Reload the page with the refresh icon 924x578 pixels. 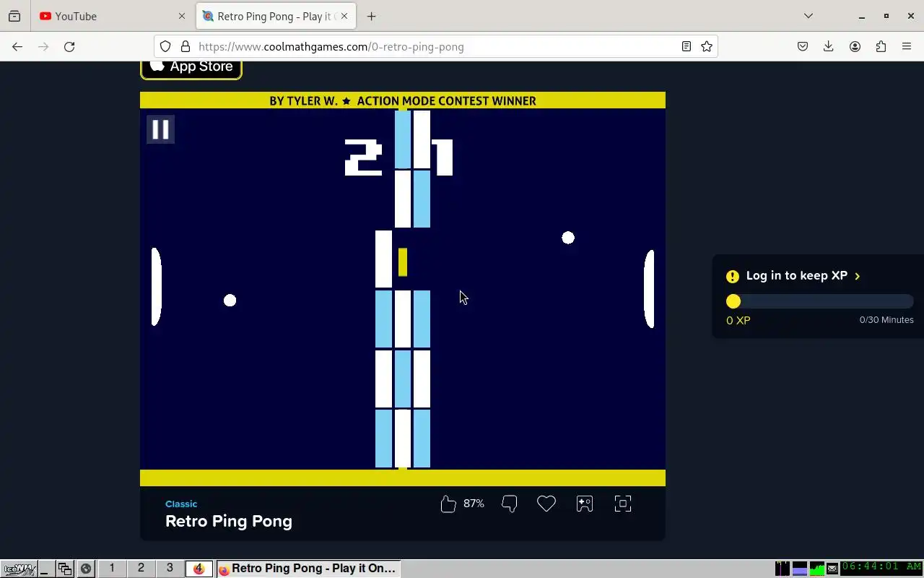point(69,46)
